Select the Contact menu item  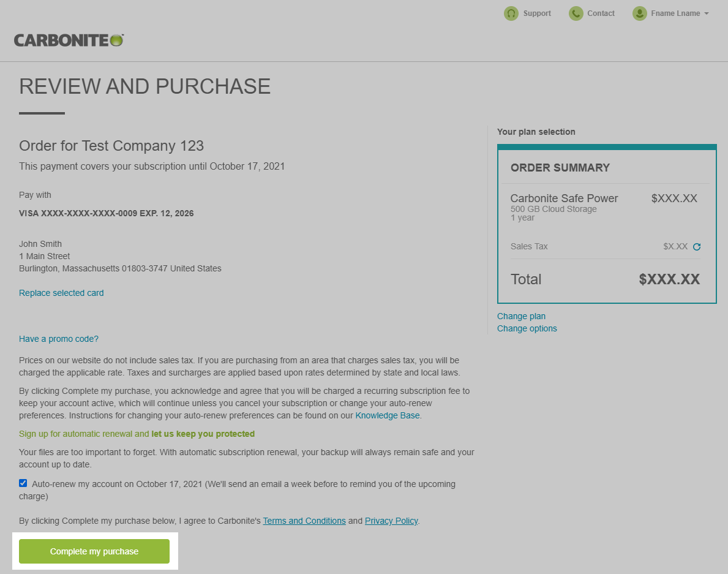(x=601, y=13)
